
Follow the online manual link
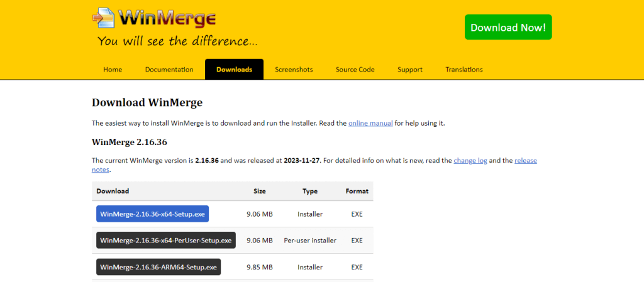370,123
